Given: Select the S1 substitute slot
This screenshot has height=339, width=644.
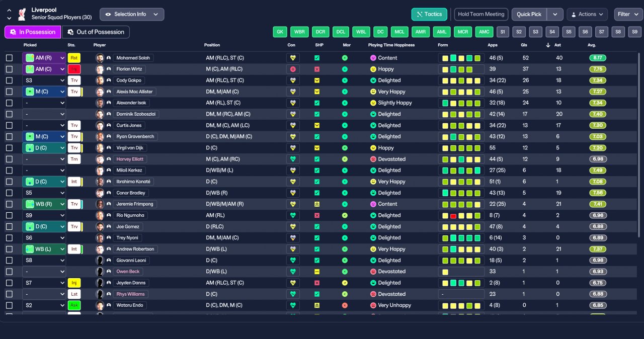Looking at the screenshot, I should pos(503,32).
